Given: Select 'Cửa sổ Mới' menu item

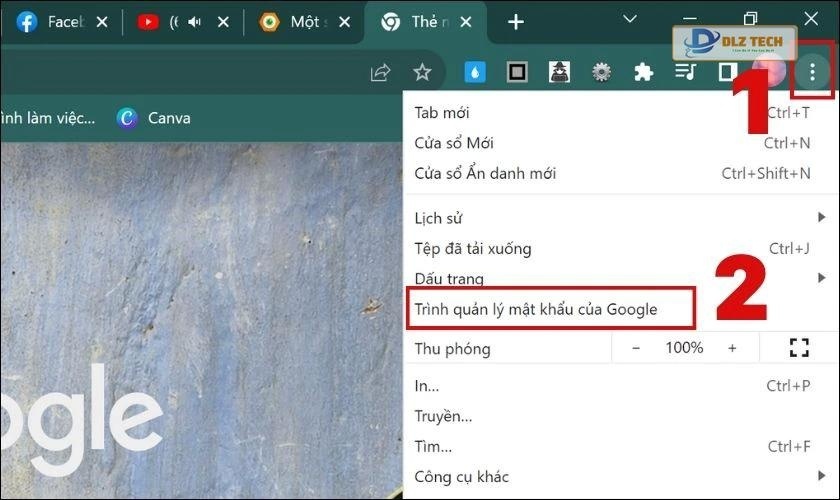Looking at the screenshot, I should (x=621, y=143).
